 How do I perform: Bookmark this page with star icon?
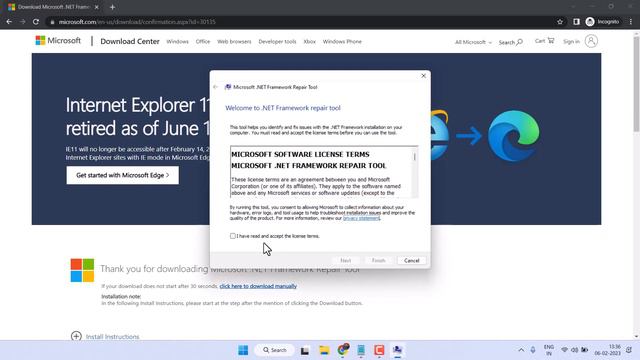click(560, 22)
